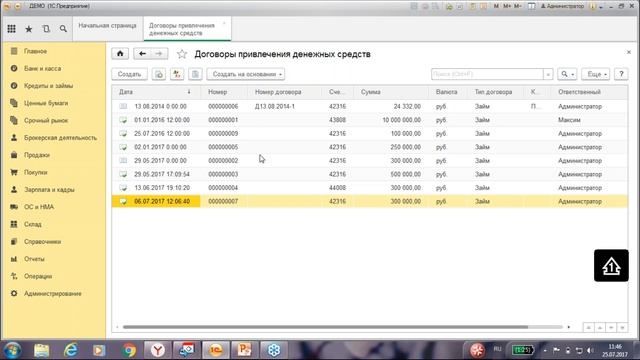The height and width of the screenshot is (360, 640).
Task: Navigate forward with right arrow
Action: click(x=159, y=53)
